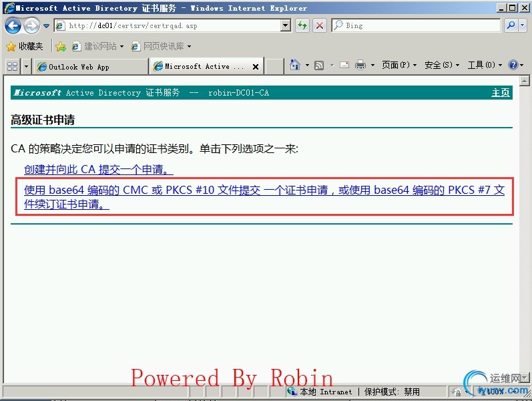Click the red Stop loading icon
This screenshot has width=532, height=401.
[319, 25]
